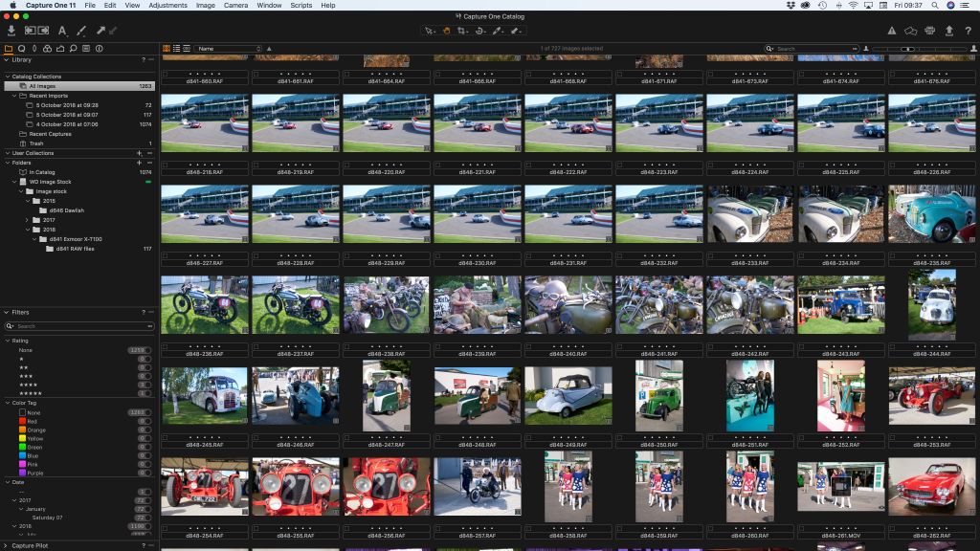Click the printer icon in the toolbar

[x=929, y=31]
